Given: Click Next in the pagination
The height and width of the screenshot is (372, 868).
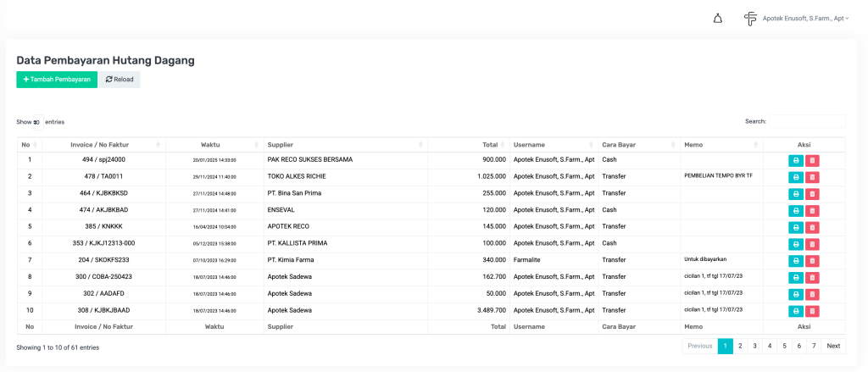Looking at the screenshot, I should (833, 346).
